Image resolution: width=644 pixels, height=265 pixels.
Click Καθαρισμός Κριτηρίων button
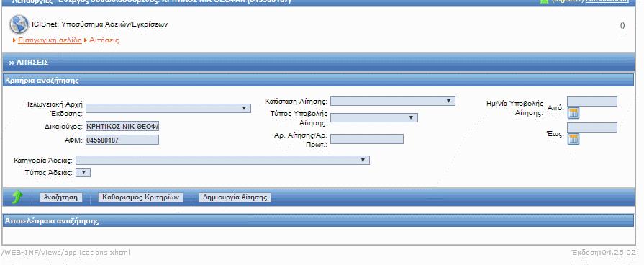[141, 197]
